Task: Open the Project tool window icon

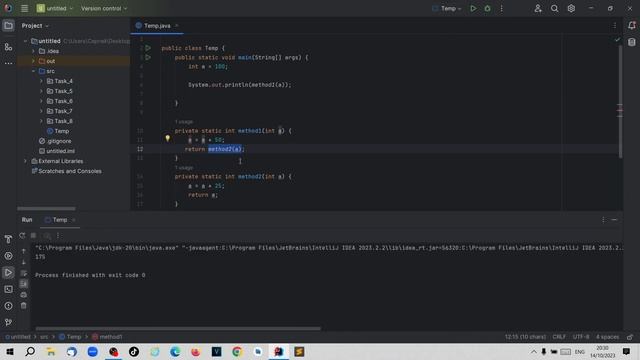Action: click(8, 26)
